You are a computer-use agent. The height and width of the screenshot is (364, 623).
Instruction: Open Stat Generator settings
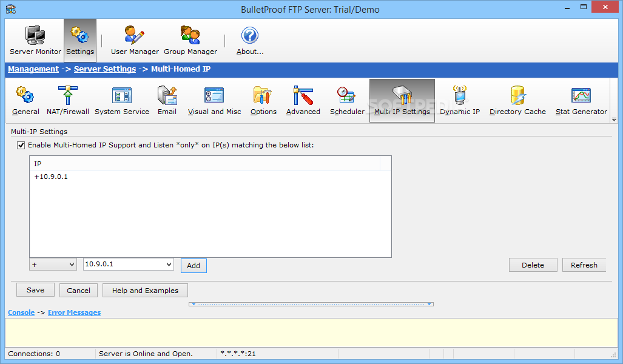click(x=581, y=101)
